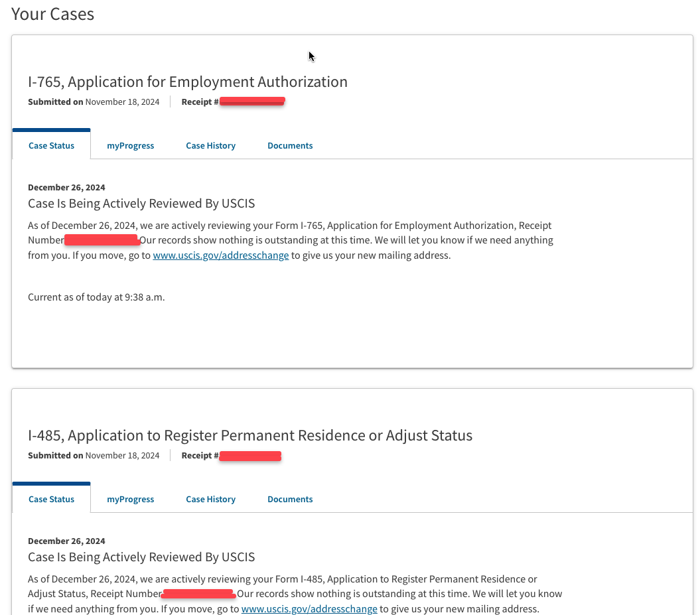
Task: Click the redacted I-485 receipt number
Action: tap(250, 456)
